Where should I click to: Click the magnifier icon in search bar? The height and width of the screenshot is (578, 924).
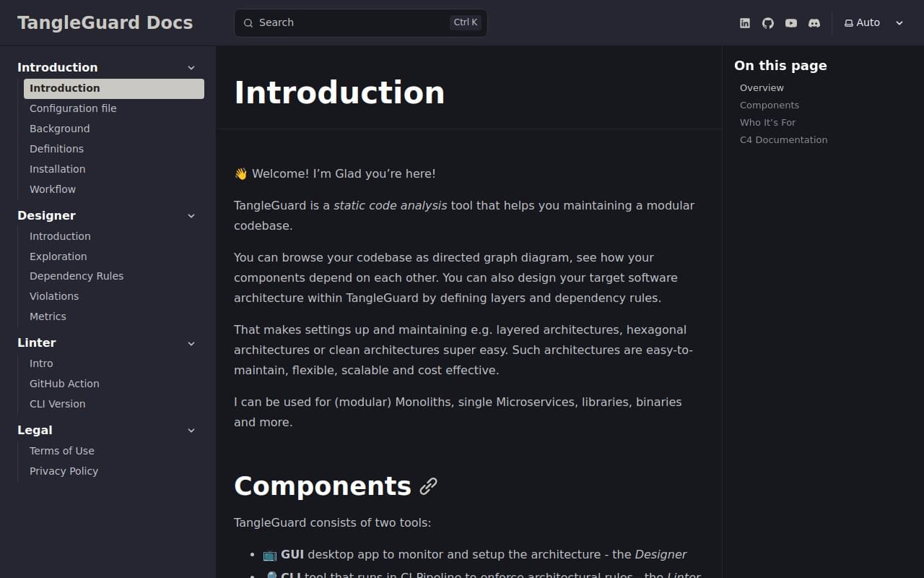(x=248, y=23)
